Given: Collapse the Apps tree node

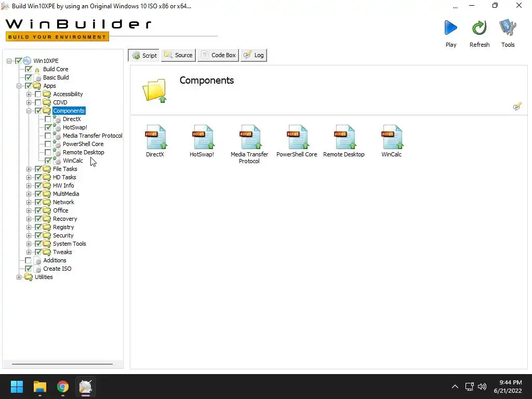Looking at the screenshot, I should (19, 86).
